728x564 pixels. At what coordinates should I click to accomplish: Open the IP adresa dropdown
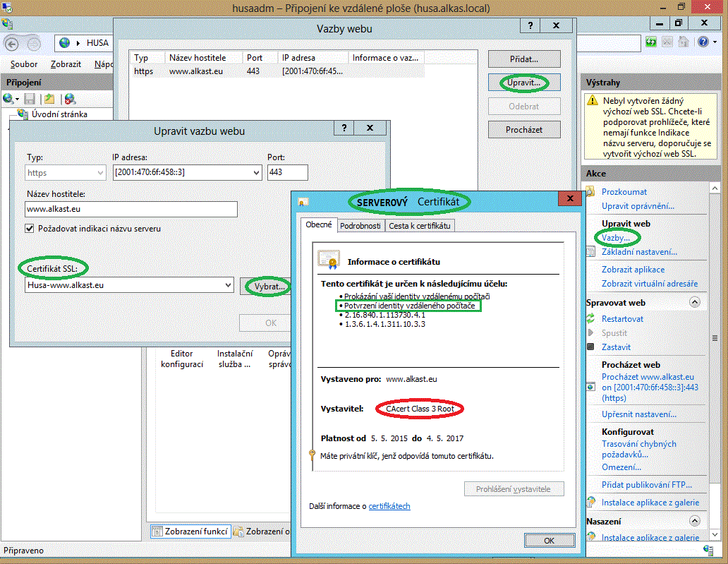[255, 172]
